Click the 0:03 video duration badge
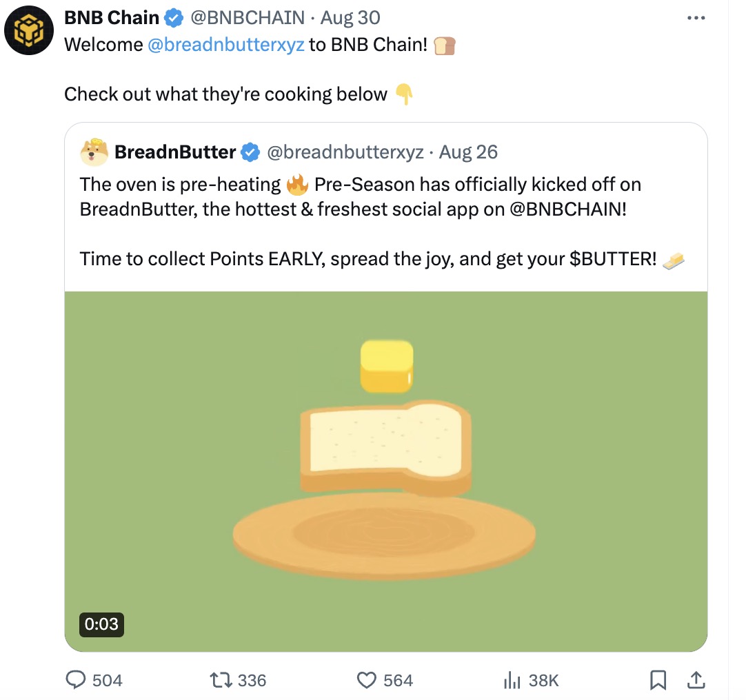 101,624
